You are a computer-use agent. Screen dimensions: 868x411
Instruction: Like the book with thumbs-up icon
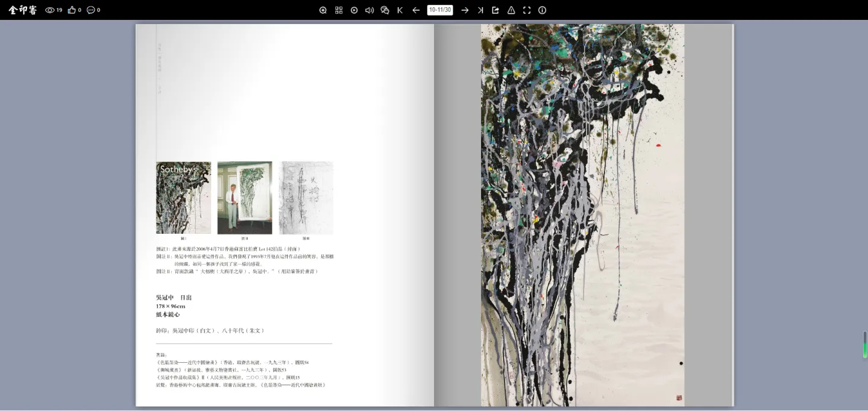click(72, 10)
